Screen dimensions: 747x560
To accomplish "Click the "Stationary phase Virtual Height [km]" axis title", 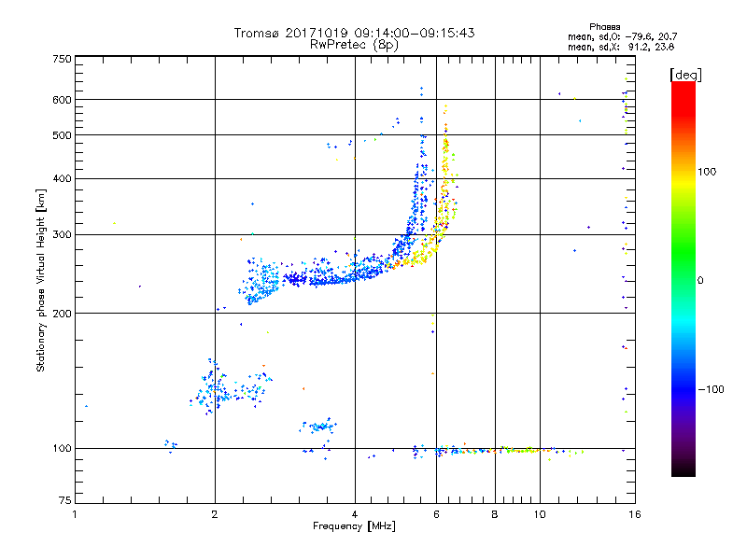I will 41,280.
